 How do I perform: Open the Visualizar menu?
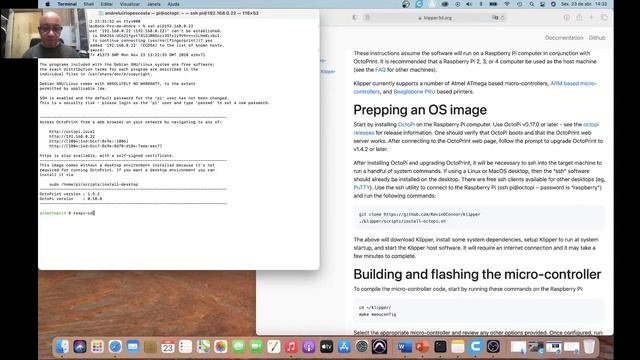[130, 4]
